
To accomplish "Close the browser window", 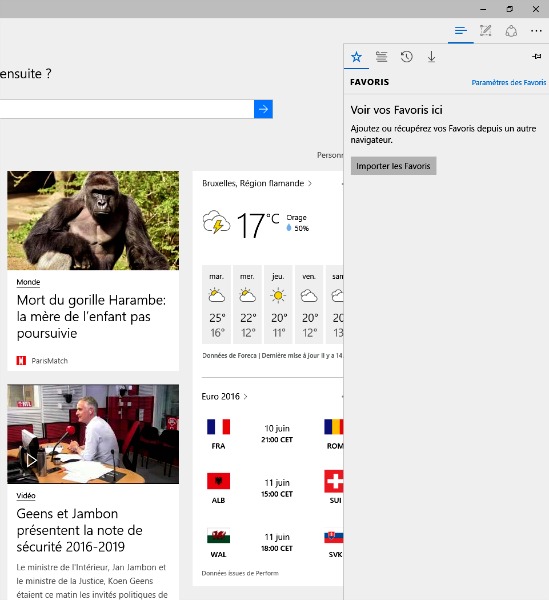I will click(x=536, y=9).
